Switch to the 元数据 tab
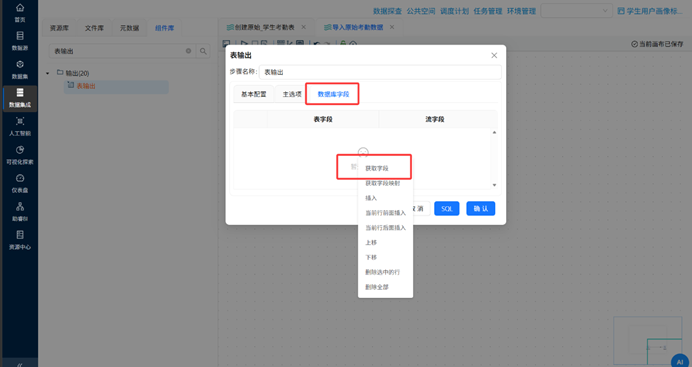Screen dimensions: 692x367 click(129, 28)
